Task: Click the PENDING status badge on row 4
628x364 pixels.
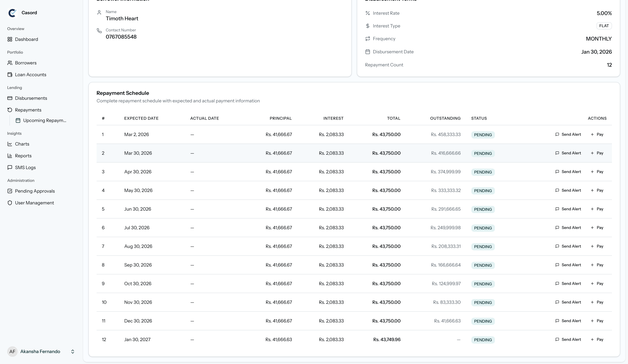Action: pyautogui.click(x=483, y=191)
